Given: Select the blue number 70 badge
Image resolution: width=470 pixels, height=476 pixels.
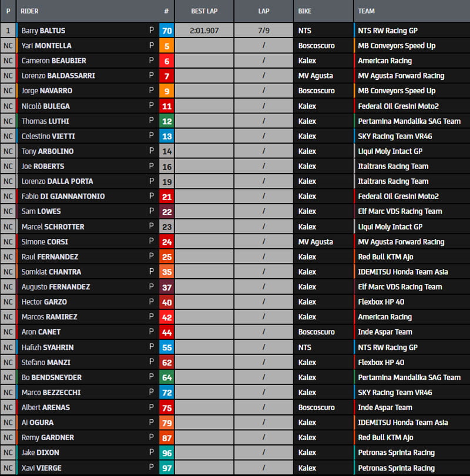Looking at the screenshot, I should (x=166, y=31).
